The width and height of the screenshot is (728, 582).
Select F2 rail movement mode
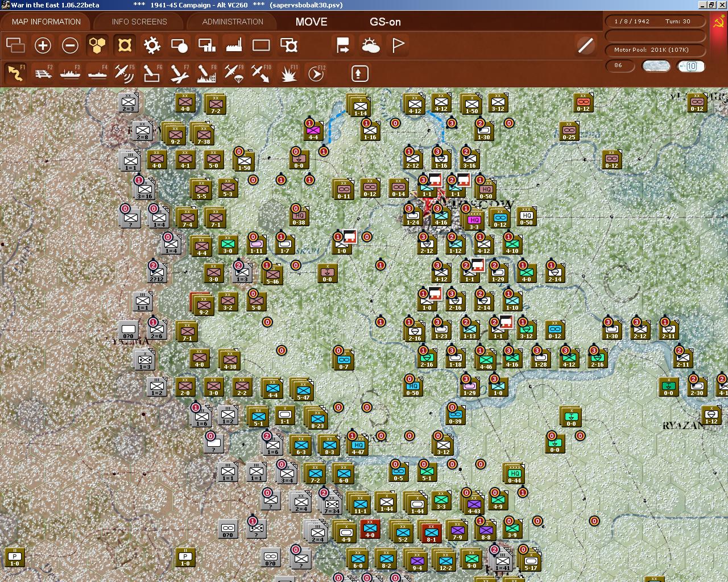[43, 73]
